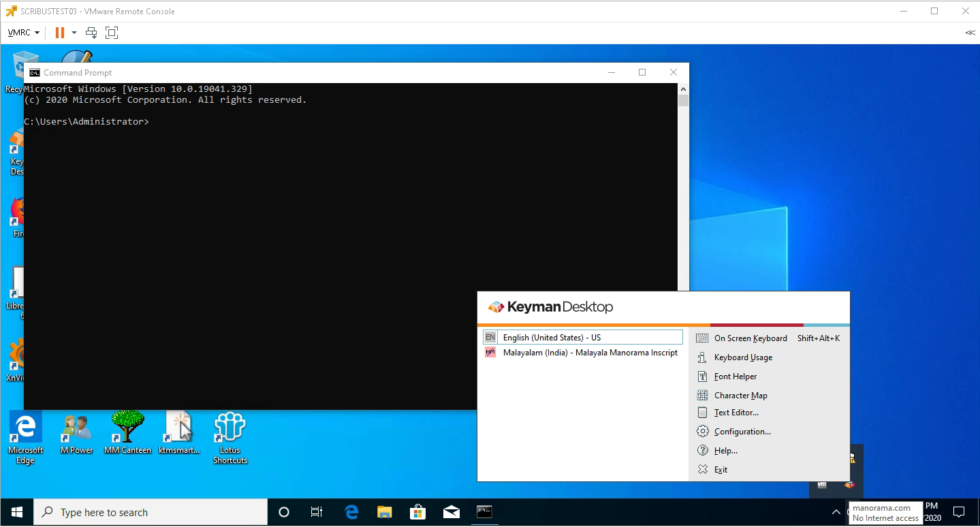This screenshot has width=980, height=527.
Task: Launch Edge from the taskbar
Action: tap(351, 512)
